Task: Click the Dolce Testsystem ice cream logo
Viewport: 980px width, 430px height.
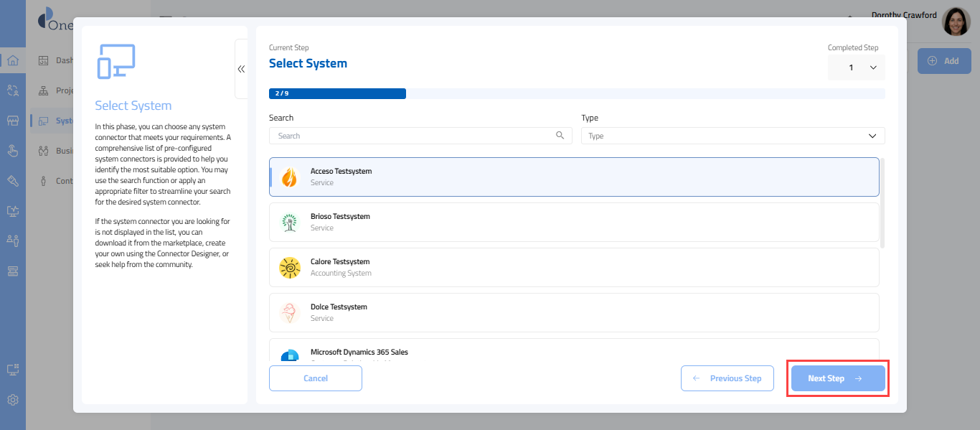Action: [289, 313]
